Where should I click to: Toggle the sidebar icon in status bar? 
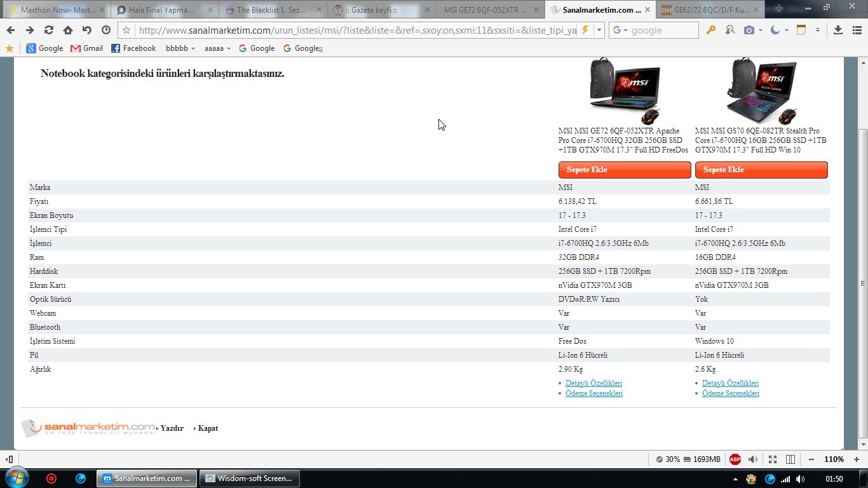pos(10,459)
